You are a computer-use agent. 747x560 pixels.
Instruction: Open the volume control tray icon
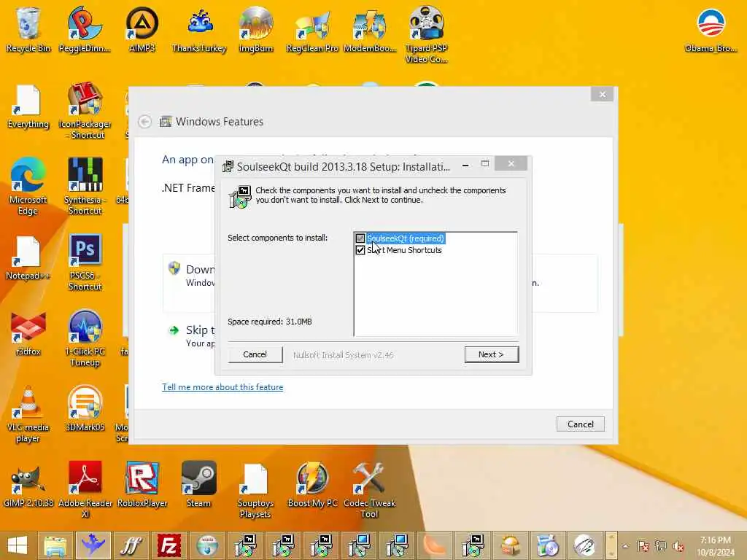678,546
